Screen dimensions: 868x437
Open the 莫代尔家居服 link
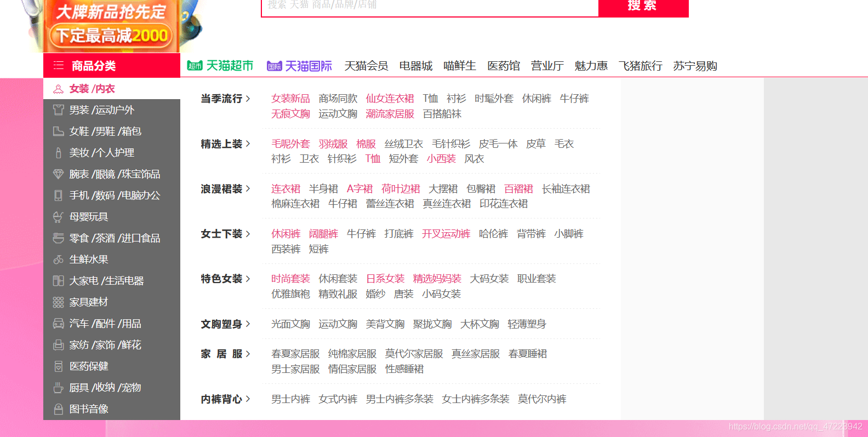point(414,354)
